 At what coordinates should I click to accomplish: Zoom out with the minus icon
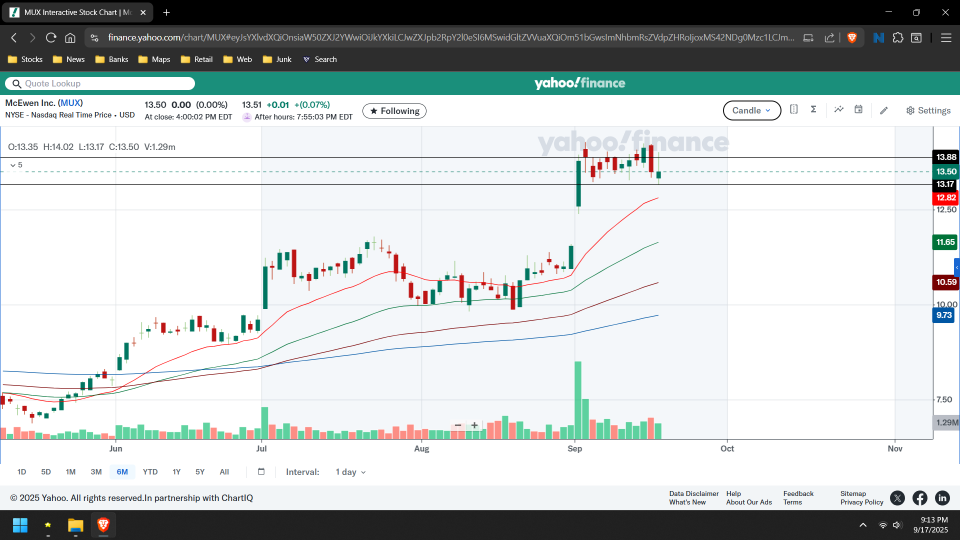pyautogui.click(x=458, y=425)
